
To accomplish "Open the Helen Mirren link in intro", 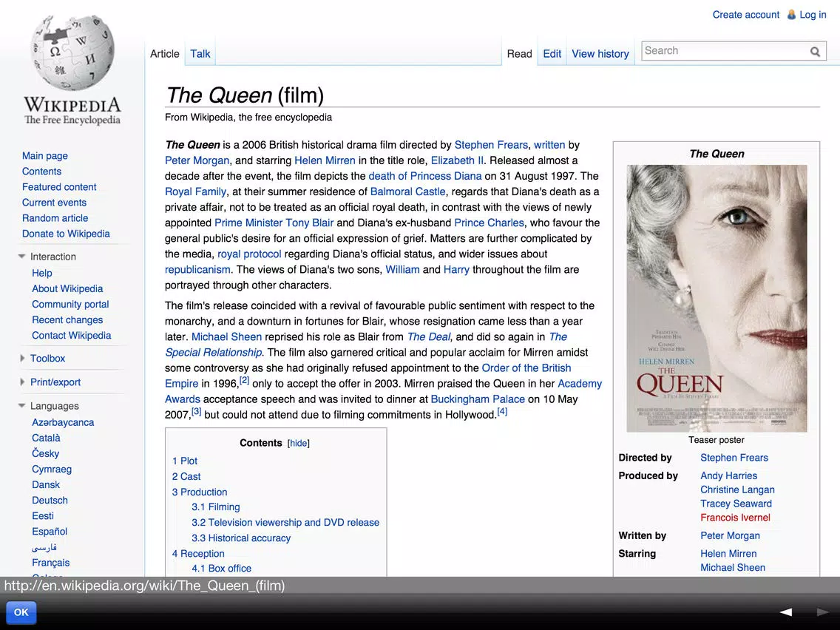I will coord(325,160).
